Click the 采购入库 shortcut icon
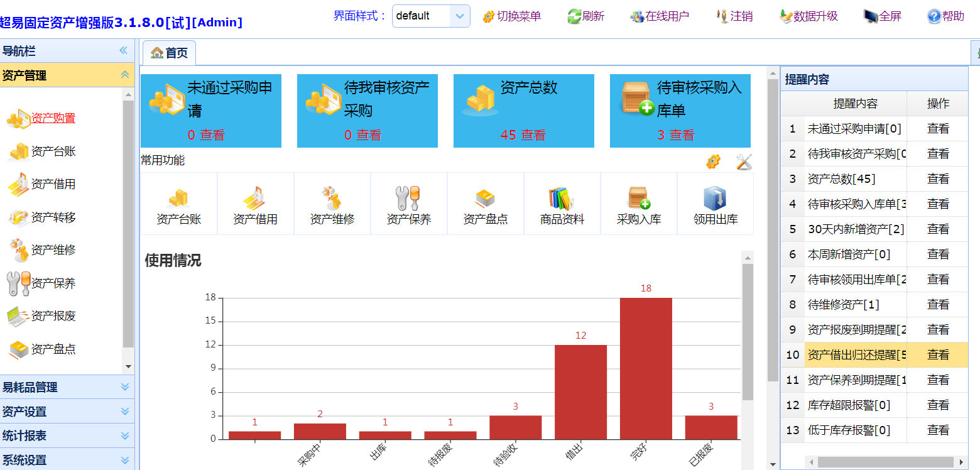Viewport: 980px width, 470px height. point(638,199)
